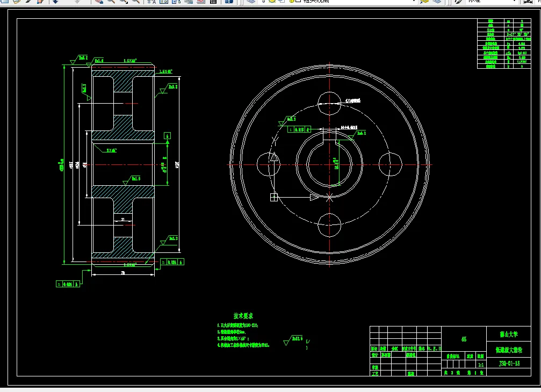
Task: Open the Help icon in toolbar
Action: [x=229, y=2]
